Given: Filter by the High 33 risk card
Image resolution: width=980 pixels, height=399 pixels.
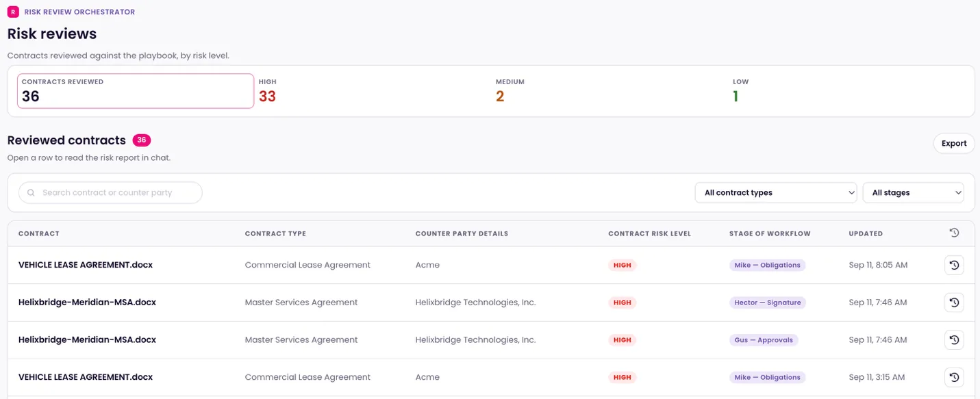Looking at the screenshot, I should pos(373,91).
